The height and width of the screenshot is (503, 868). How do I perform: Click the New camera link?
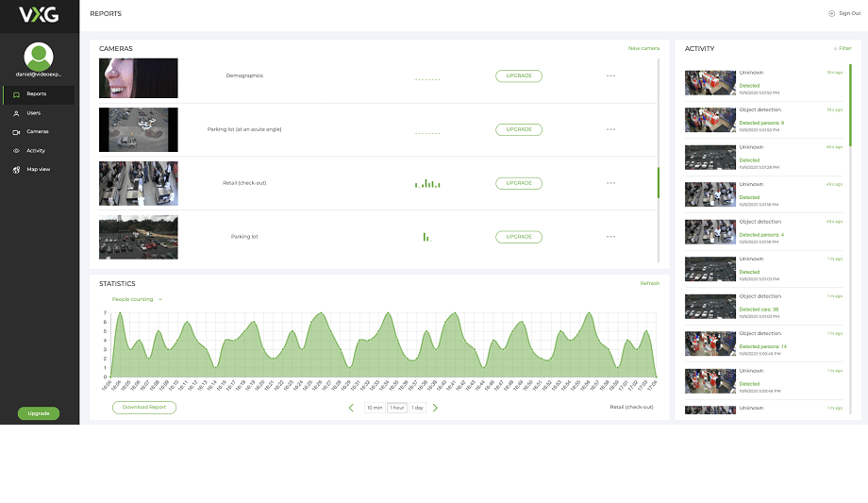click(x=643, y=48)
